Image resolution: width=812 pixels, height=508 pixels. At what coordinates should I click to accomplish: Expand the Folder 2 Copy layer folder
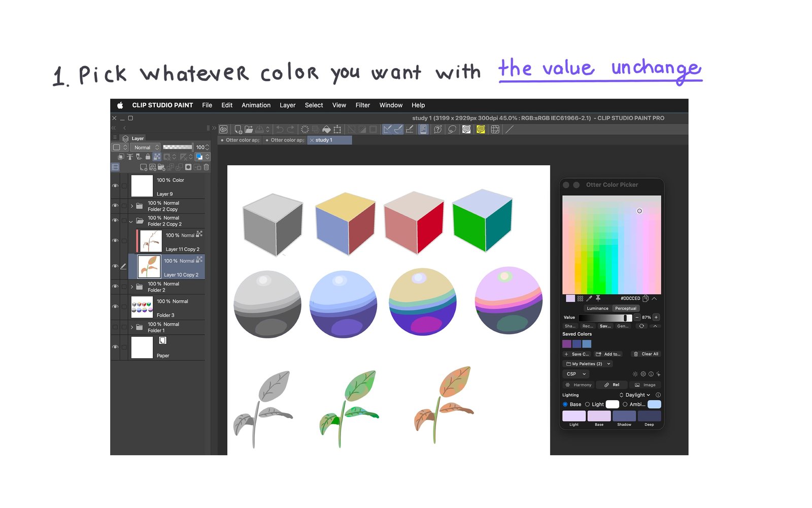[132, 206]
